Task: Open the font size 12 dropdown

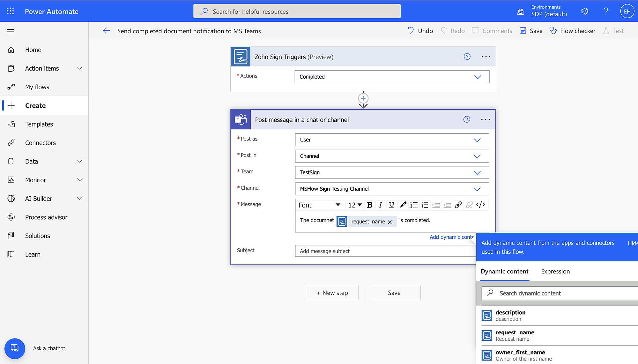Action: (x=355, y=205)
